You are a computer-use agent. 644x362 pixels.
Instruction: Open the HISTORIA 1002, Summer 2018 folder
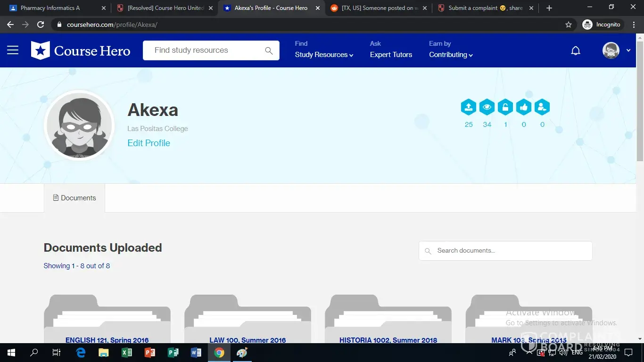[388, 319]
